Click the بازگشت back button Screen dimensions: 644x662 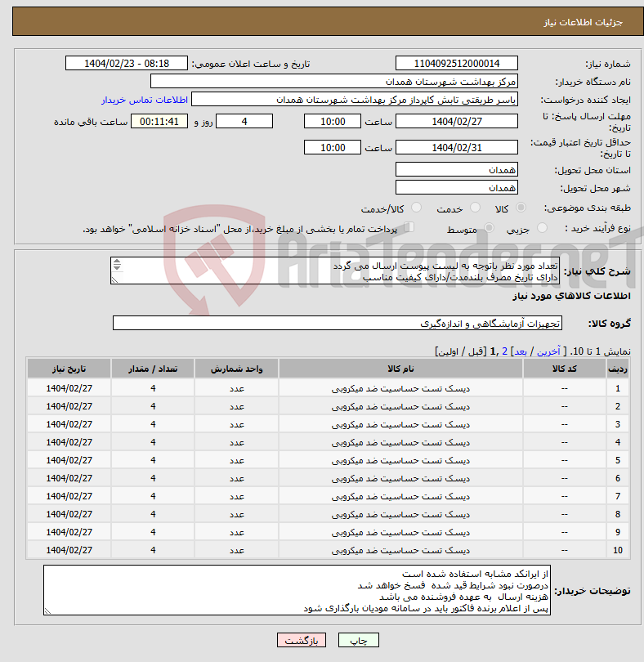(302, 640)
